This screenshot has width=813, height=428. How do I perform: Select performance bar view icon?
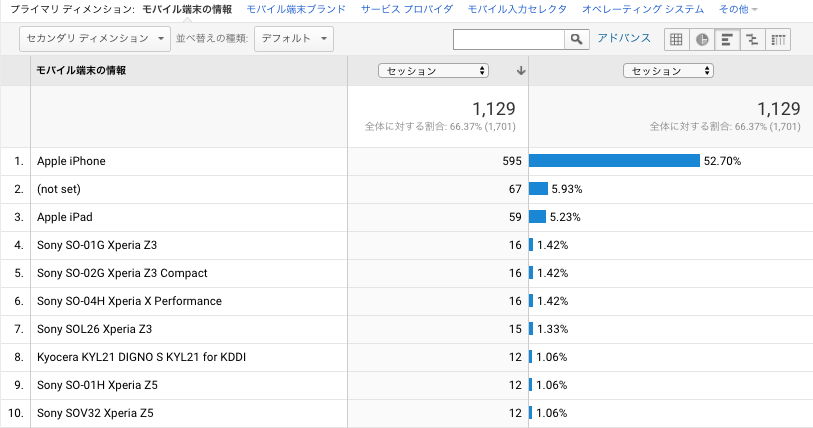pyautogui.click(x=727, y=39)
